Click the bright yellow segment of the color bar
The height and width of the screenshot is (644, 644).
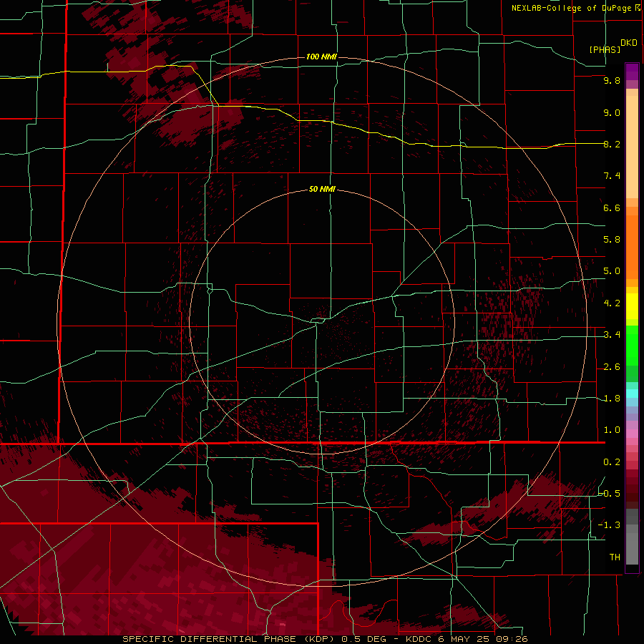tap(632, 306)
